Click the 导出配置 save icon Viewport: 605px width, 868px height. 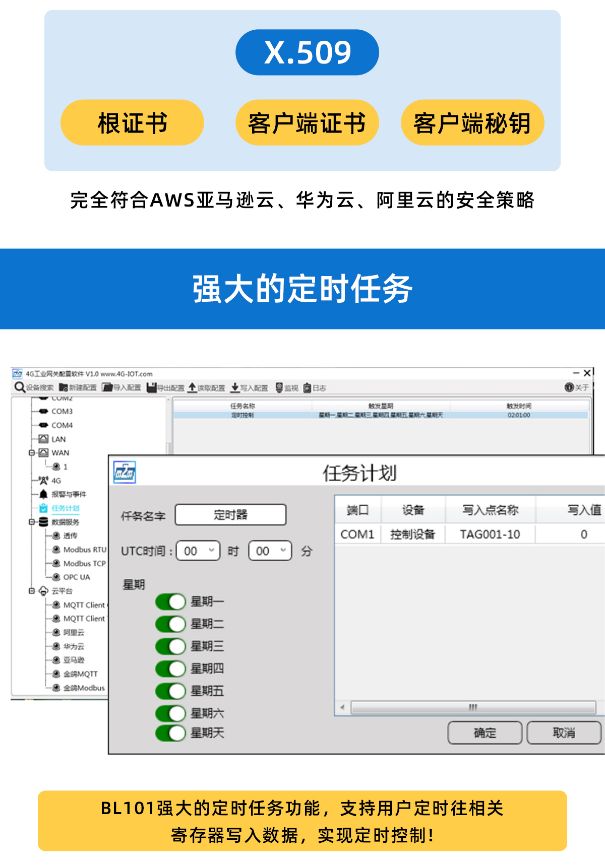151,387
